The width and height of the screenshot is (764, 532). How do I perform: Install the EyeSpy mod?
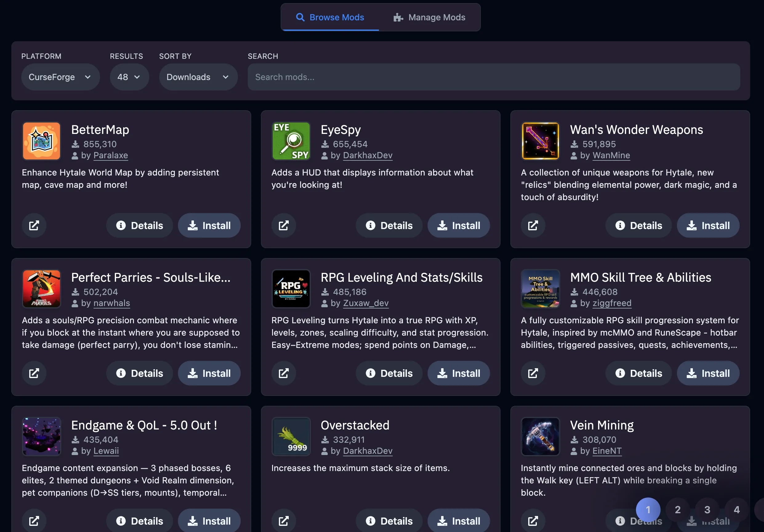[459, 225]
